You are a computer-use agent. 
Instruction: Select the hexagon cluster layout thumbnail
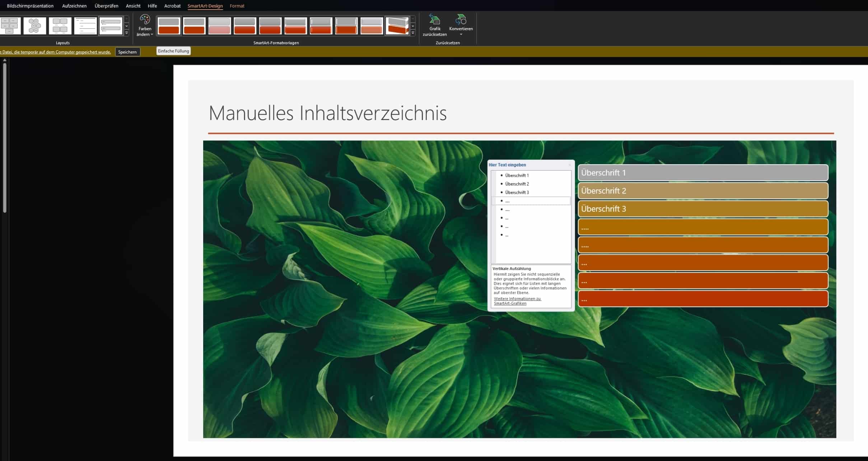(35, 26)
